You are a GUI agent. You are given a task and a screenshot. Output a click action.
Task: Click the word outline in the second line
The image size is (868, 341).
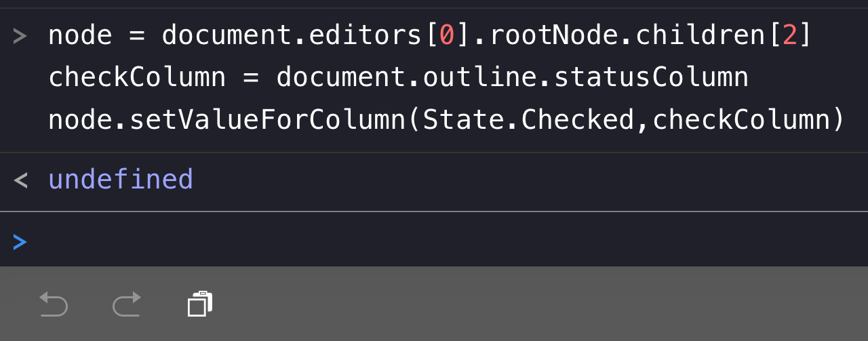479,77
